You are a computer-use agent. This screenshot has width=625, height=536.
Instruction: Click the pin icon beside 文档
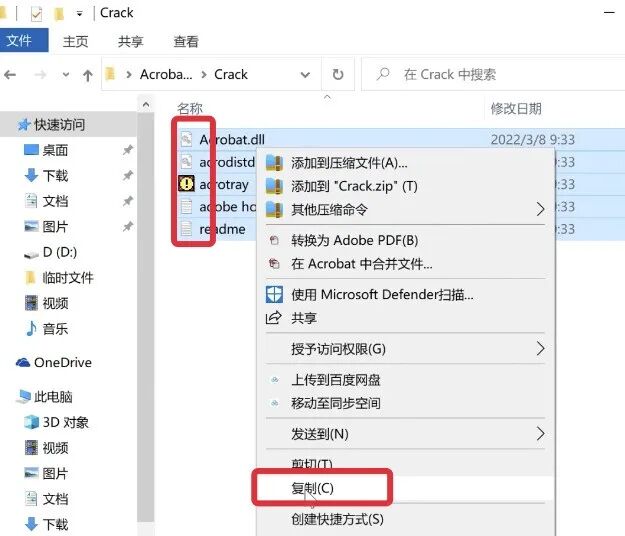pyautogui.click(x=128, y=201)
